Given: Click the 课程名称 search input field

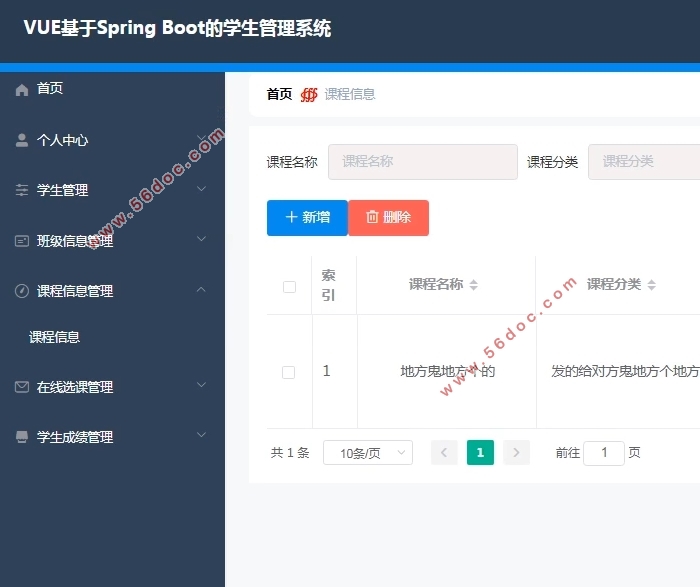Looking at the screenshot, I should pyautogui.click(x=422, y=161).
